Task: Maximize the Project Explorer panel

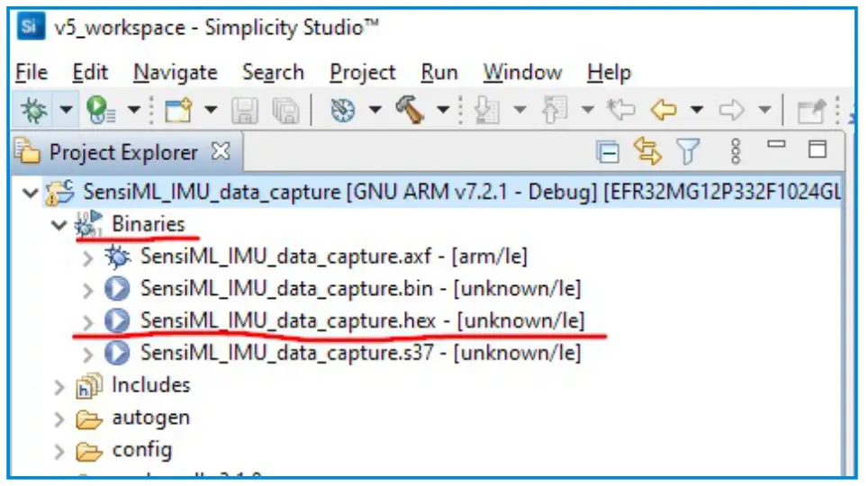Action: (818, 149)
